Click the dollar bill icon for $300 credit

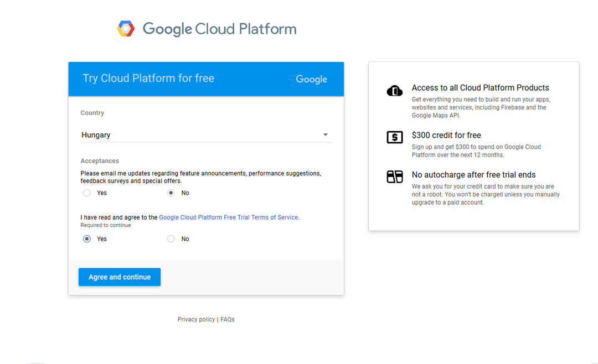(395, 137)
